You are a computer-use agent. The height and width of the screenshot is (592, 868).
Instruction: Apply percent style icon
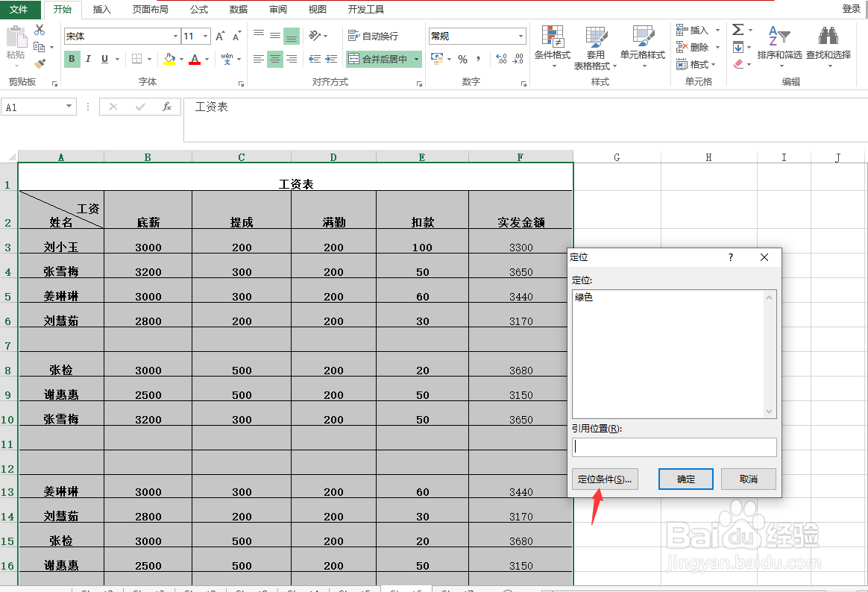463,59
